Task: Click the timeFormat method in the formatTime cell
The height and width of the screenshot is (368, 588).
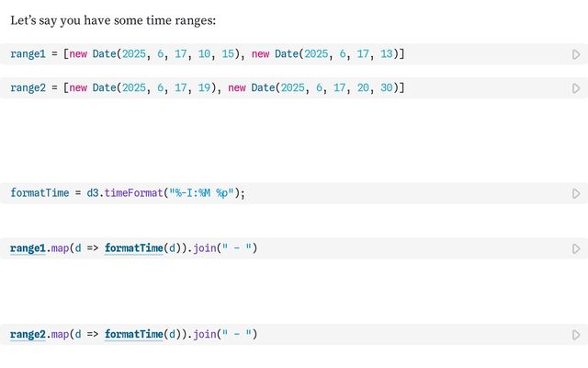Action: point(133,193)
